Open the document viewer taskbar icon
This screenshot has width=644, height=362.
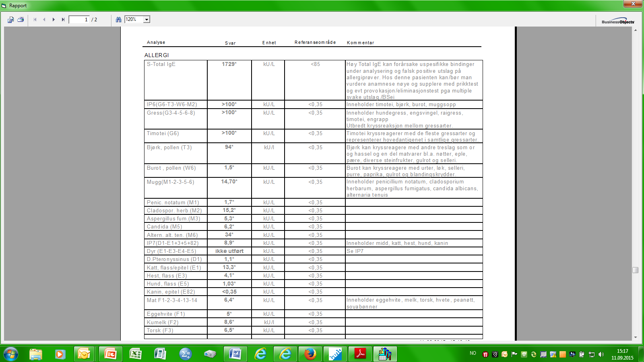pyautogui.click(x=160, y=354)
